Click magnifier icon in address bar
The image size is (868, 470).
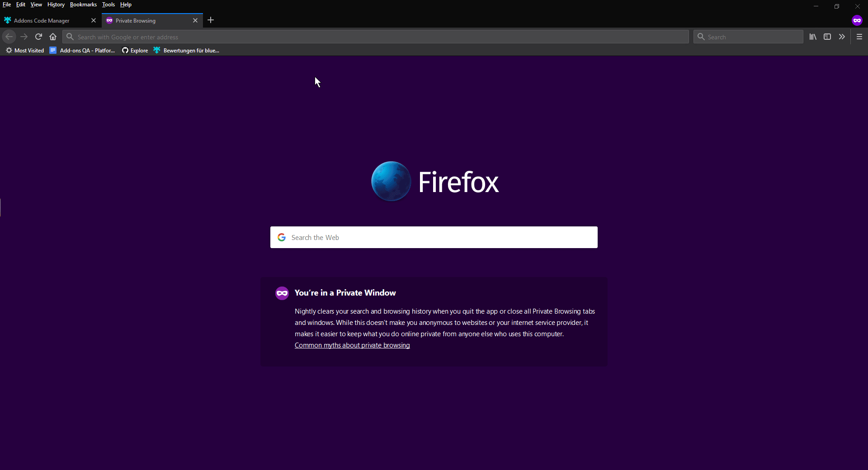pos(70,37)
